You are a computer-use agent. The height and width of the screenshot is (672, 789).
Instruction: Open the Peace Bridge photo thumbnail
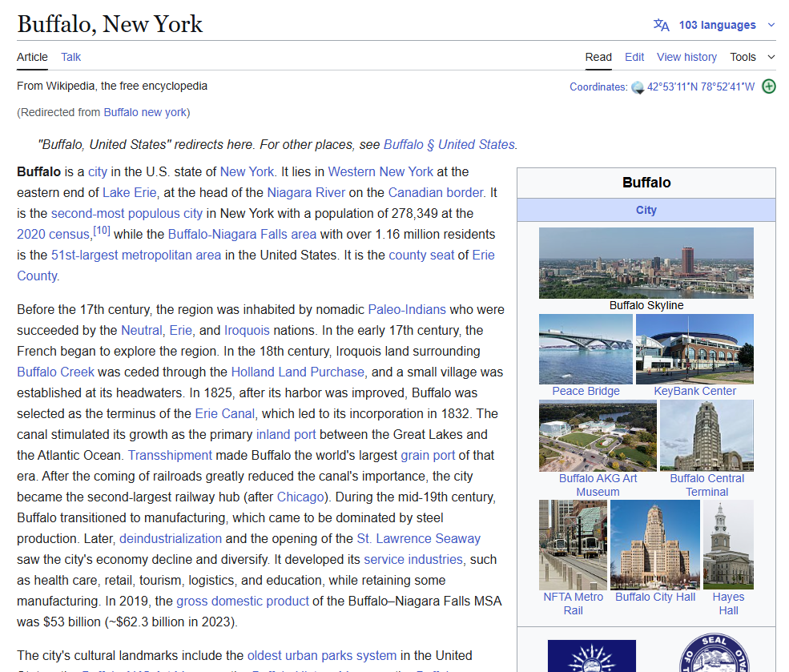tap(586, 349)
